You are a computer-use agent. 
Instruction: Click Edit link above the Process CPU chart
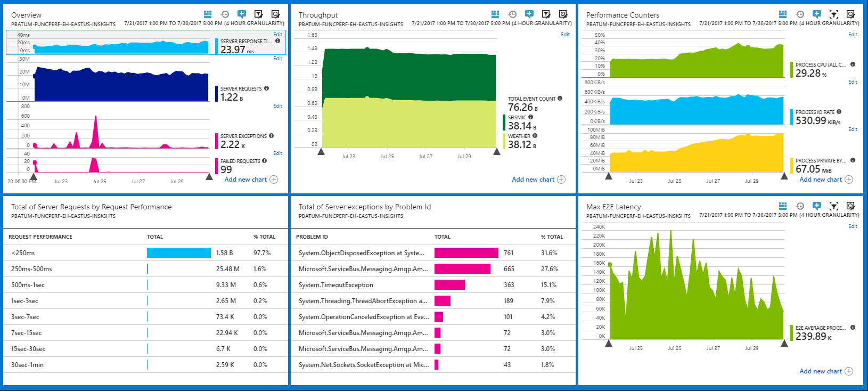click(853, 35)
